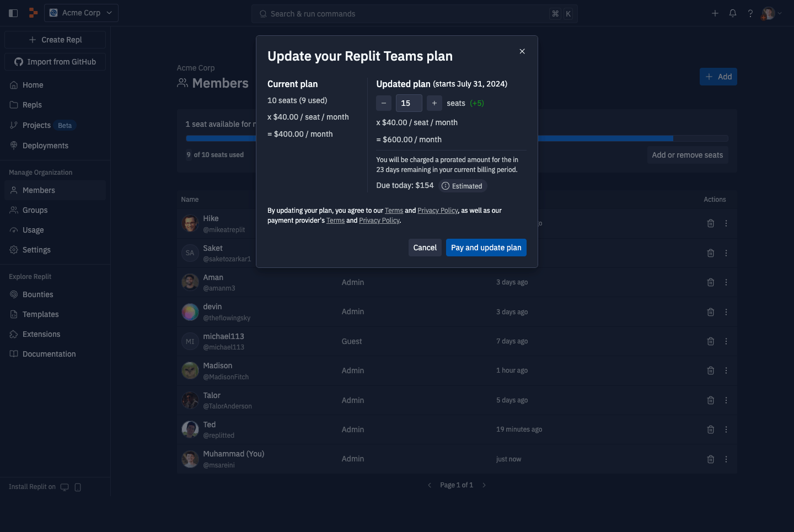Image resolution: width=794 pixels, height=532 pixels.
Task: Open more options for Ted
Action: [x=726, y=429]
